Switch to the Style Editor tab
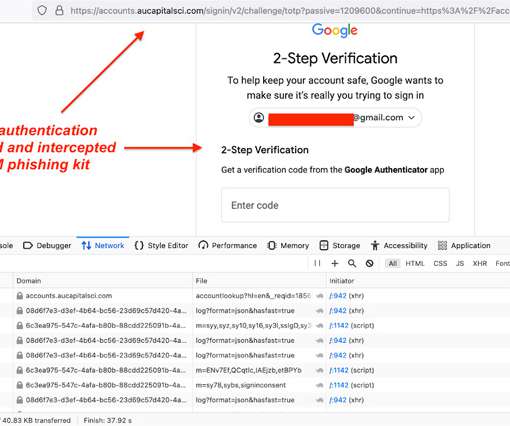This screenshot has height=426, width=510. 161,246
